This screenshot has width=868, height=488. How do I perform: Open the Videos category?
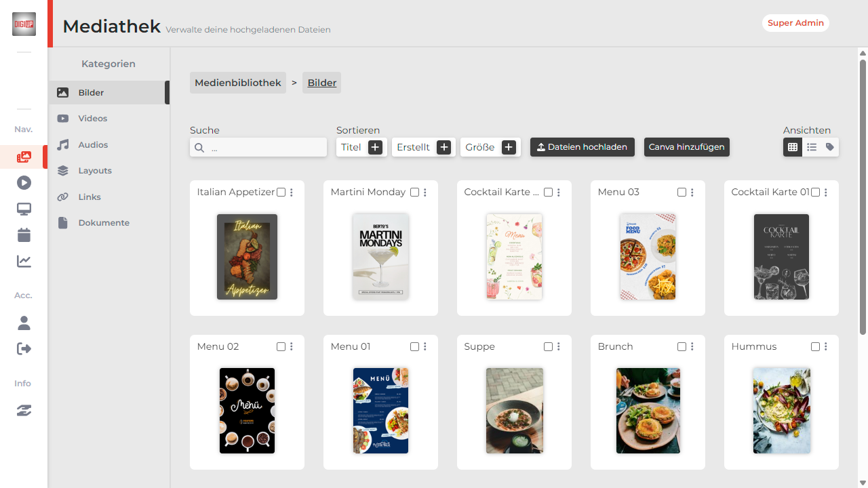pyautogui.click(x=93, y=119)
